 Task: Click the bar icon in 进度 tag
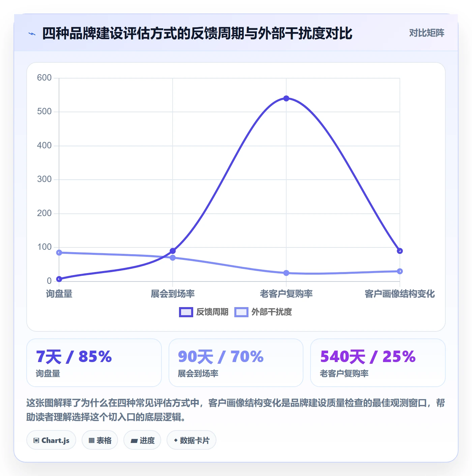[134, 441]
